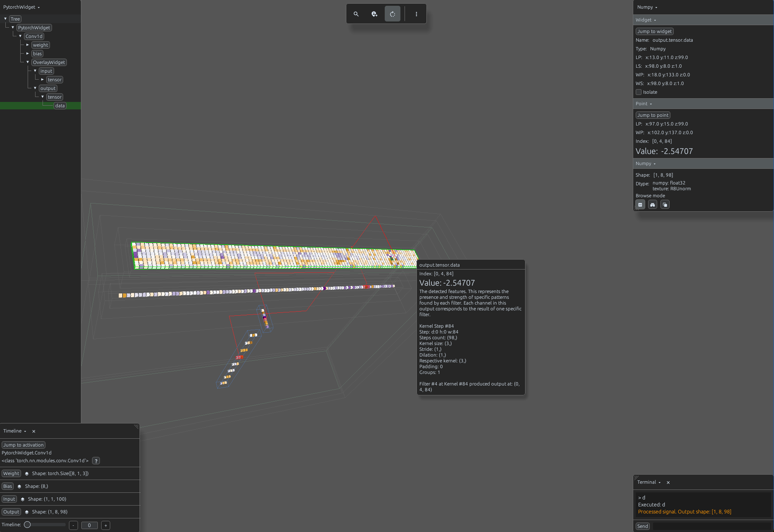Click the layers icon next to Weight shape

tap(27, 474)
